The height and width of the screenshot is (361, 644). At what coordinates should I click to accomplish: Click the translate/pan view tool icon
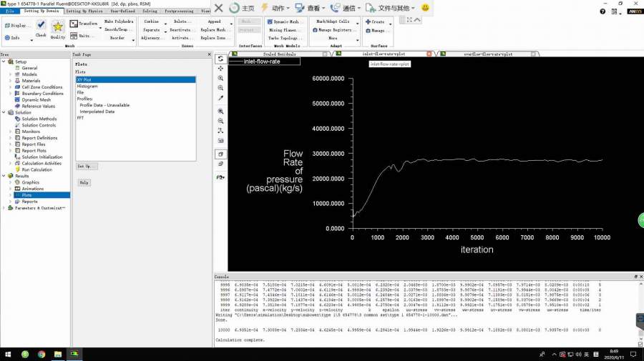click(221, 69)
